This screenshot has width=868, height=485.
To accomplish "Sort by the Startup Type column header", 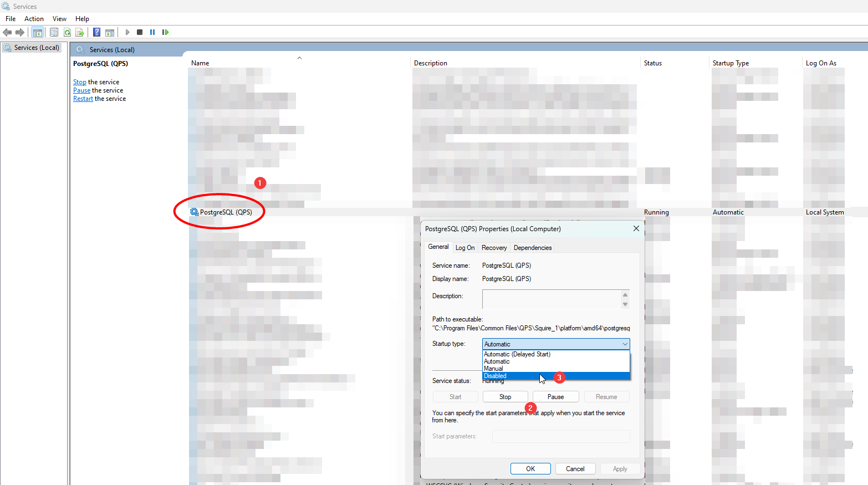I will tap(757, 63).
